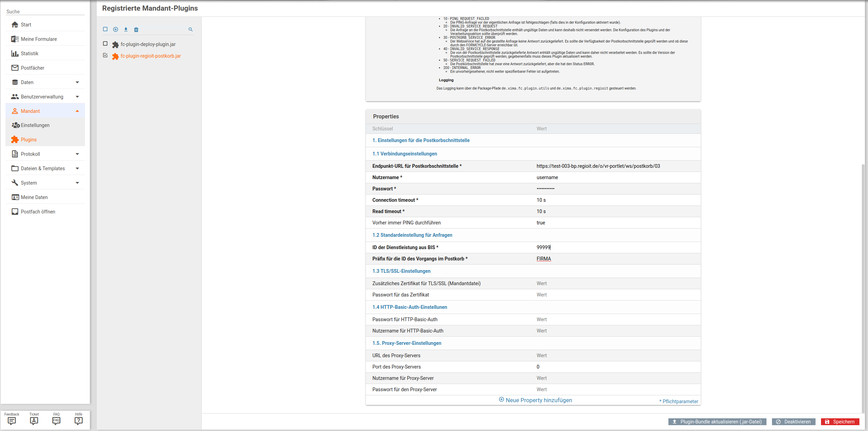Uncheck the fc-plugin-regioit-postkorb.jar checkbox
The height and width of the screenshot is (431, 868).
pos(105,56)
